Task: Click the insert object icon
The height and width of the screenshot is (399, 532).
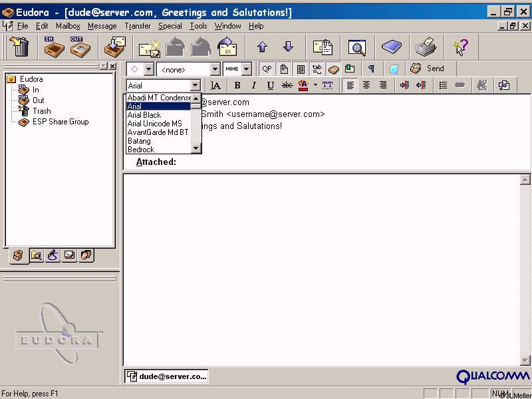Action: pos(504,85)
